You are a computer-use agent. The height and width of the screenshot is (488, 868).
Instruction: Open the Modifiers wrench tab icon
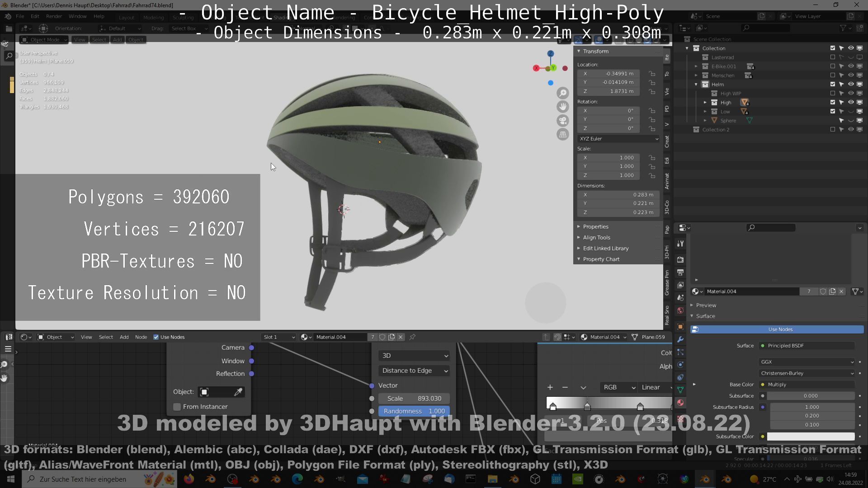click(680, 339)
